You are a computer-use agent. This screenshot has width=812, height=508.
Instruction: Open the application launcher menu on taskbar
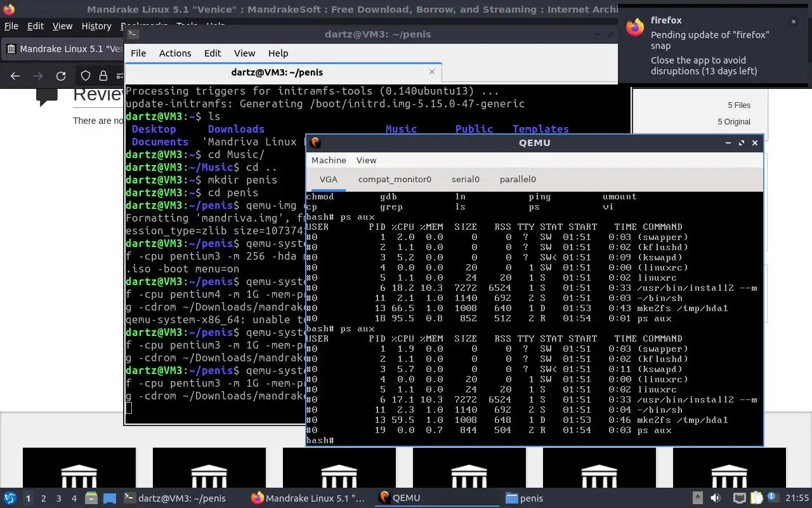[10, 498]
